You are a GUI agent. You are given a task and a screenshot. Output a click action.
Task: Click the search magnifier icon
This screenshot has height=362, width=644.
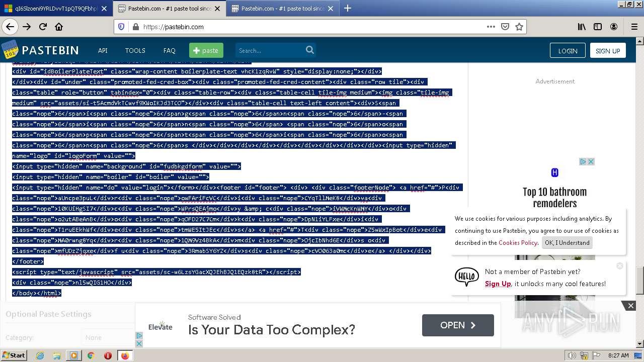point(310,50)
